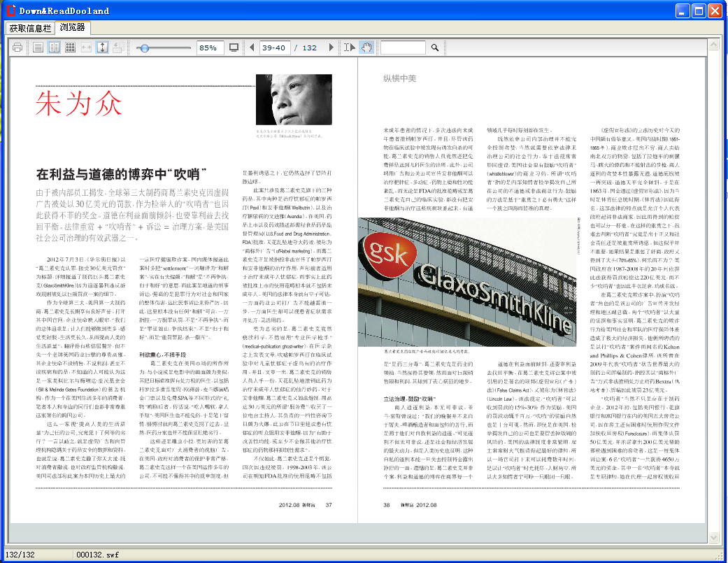Click the search magnifier icon
Image resolution: width=728 pixels, height=563 pixels.
coord(435,48)
